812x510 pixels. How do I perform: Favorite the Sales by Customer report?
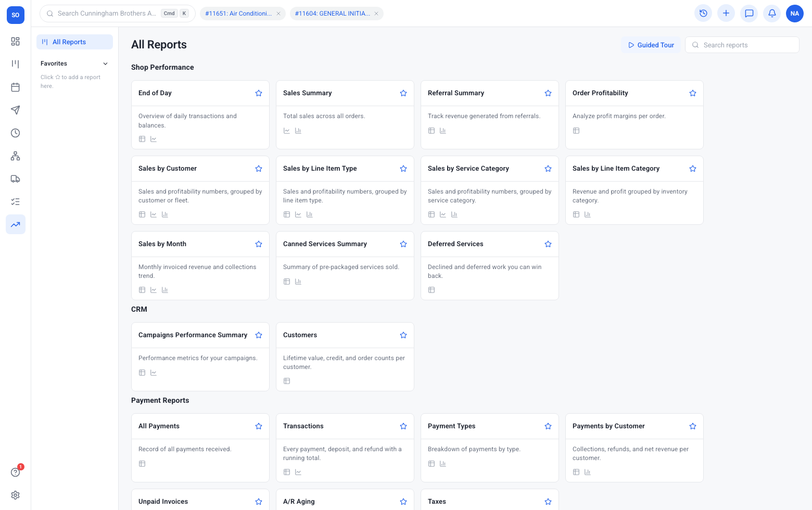click(259, 169)
